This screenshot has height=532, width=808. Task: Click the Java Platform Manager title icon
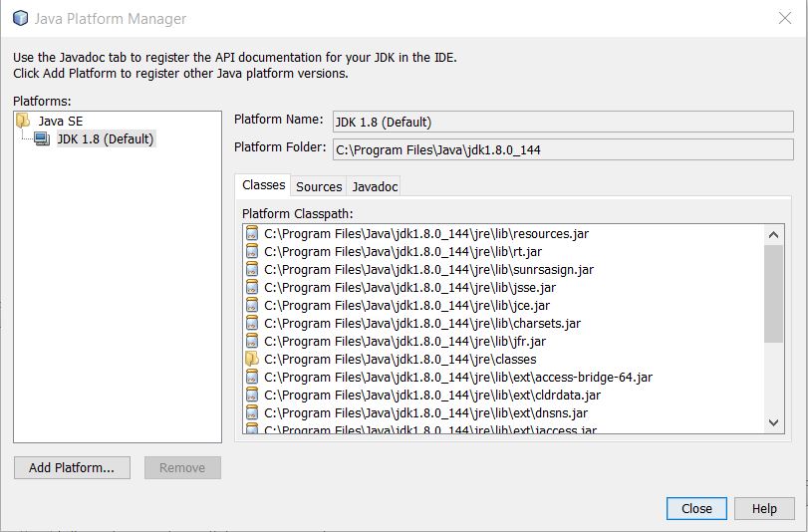click(x=20, y=19)
